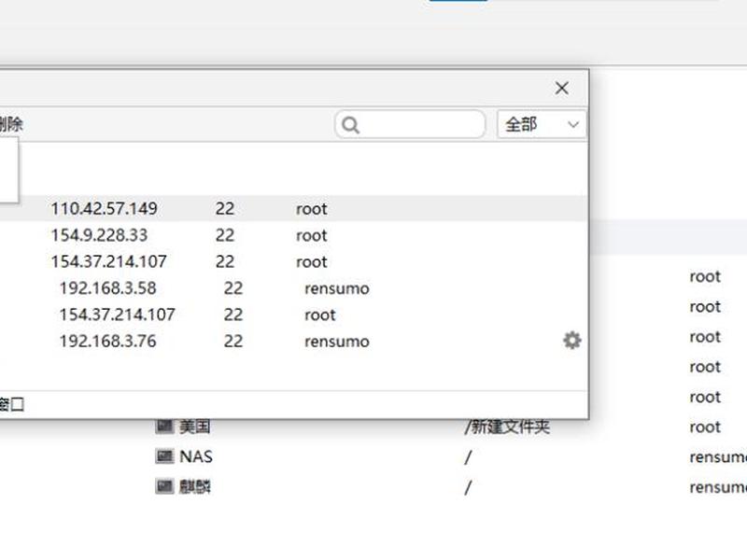Select the 192.168.3.58 host entry
The width and height of the screenshot is (747, 560).
(108, 288)
